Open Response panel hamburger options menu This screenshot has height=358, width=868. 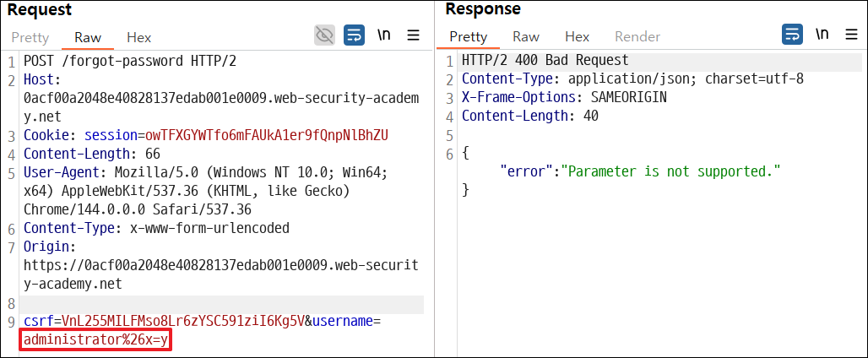851,35
